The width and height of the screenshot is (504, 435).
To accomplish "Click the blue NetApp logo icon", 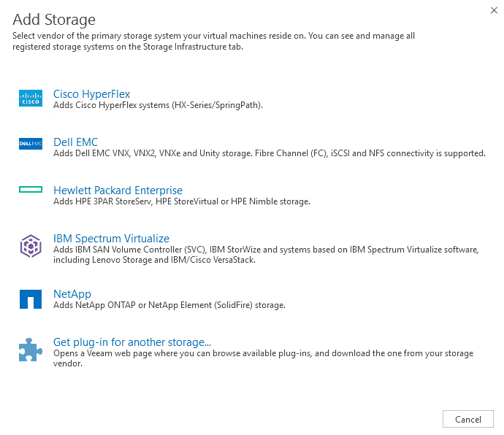I will (x=31, y=299).
